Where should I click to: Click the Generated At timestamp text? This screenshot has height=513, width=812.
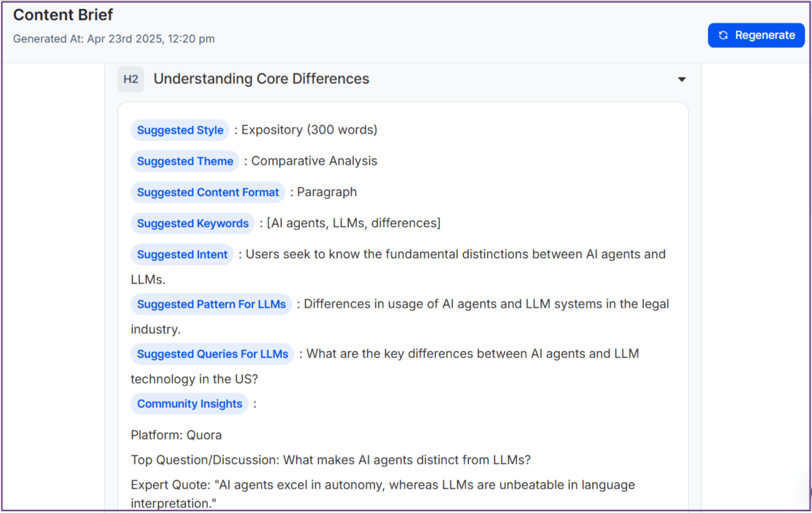coord(114,39)
